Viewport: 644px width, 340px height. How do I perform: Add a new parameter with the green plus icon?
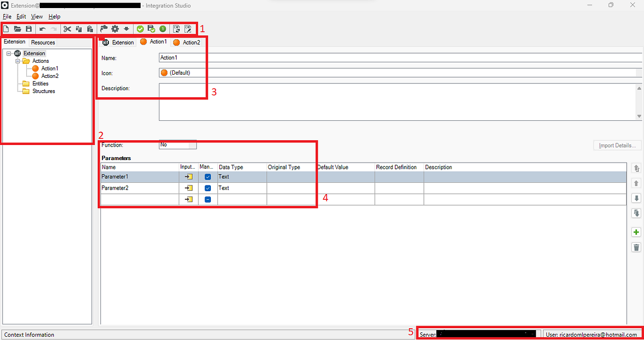click(x=636, y=232)
